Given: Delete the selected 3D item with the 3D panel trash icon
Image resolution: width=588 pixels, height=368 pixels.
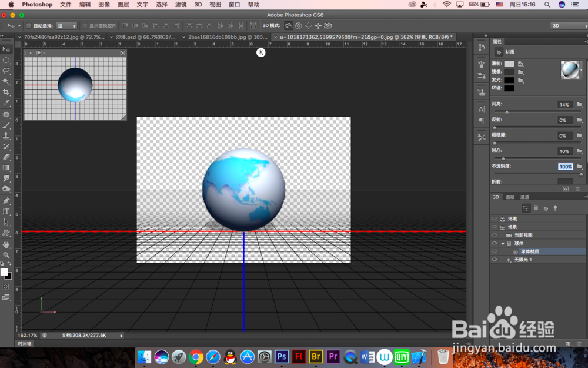Looking at the screenshot, I should (579, 344).
